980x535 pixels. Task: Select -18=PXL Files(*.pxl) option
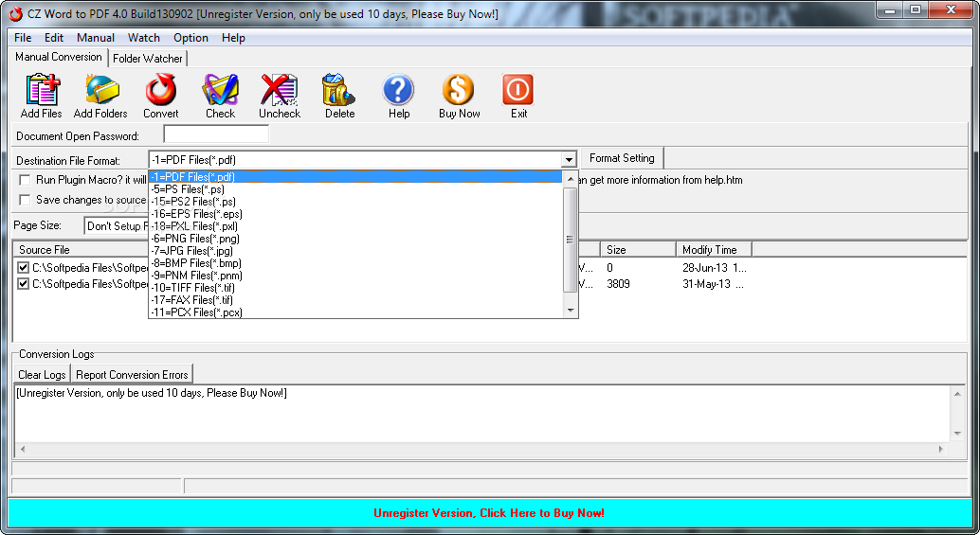pyautogui.click(x=355, y=226)
